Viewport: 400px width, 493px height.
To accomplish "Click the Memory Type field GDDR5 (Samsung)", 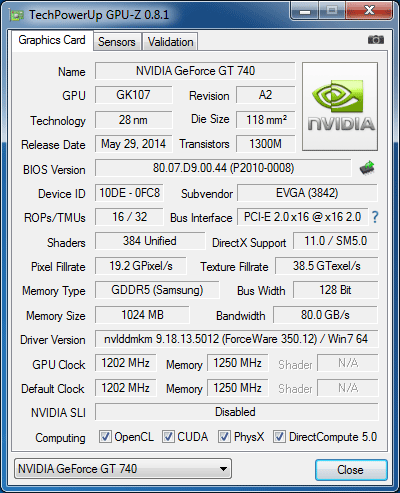I will pyautogui.click(x=157, y=290).
